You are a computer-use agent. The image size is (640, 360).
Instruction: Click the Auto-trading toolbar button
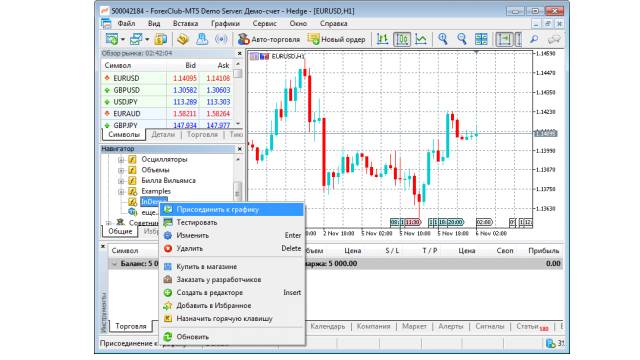click(269, 40)
